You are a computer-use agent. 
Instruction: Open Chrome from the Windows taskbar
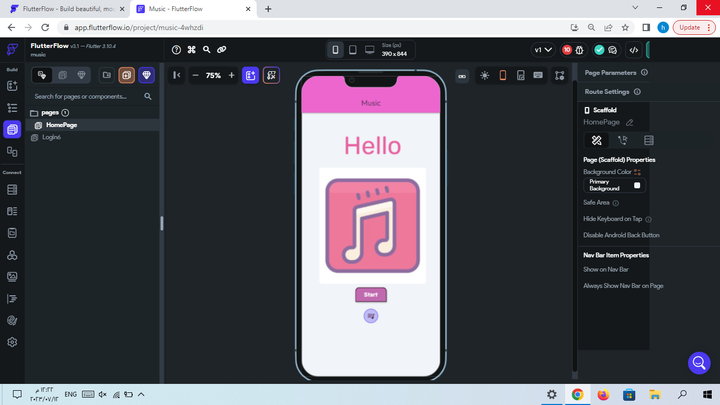(577, 394)
